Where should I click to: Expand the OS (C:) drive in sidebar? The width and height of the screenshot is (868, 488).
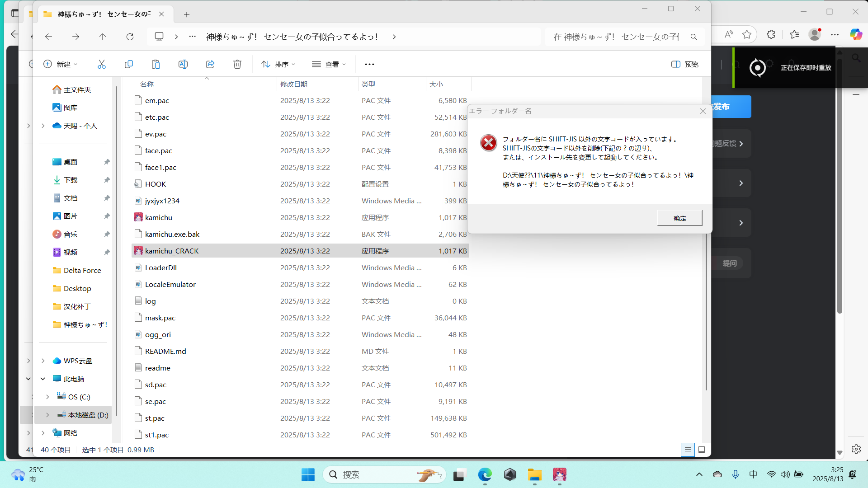[x=48, y=396]
